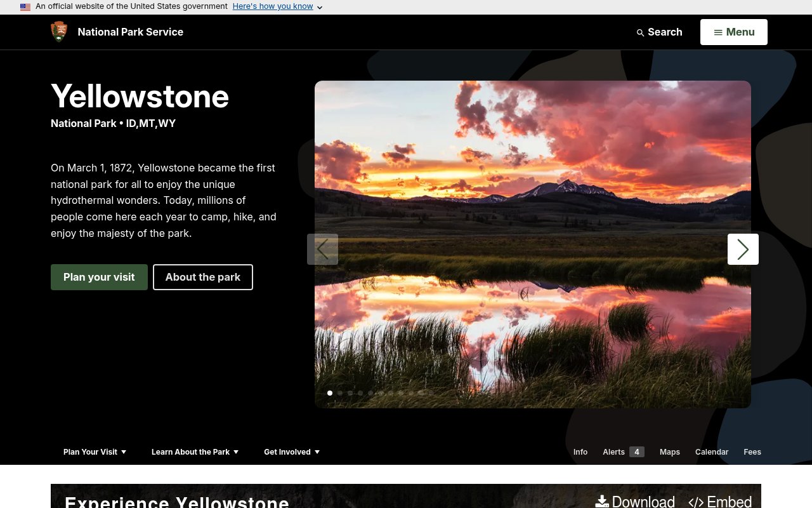
Task: Select the first carousel indicator dot
Action: click(x=330, y=393)
